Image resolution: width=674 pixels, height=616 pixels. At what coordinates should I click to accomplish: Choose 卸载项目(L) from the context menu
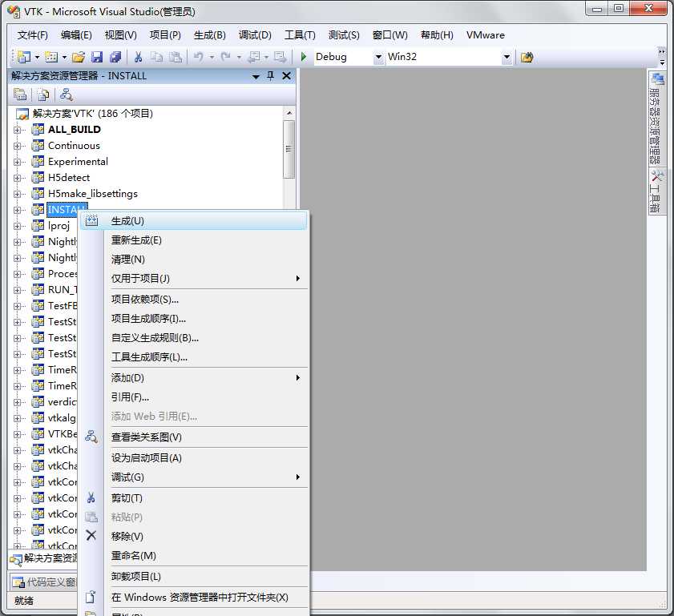tap(194, 577)
